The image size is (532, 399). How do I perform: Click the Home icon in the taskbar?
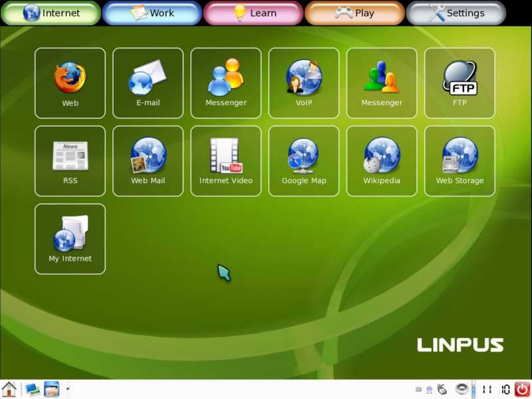click(9, 389)
